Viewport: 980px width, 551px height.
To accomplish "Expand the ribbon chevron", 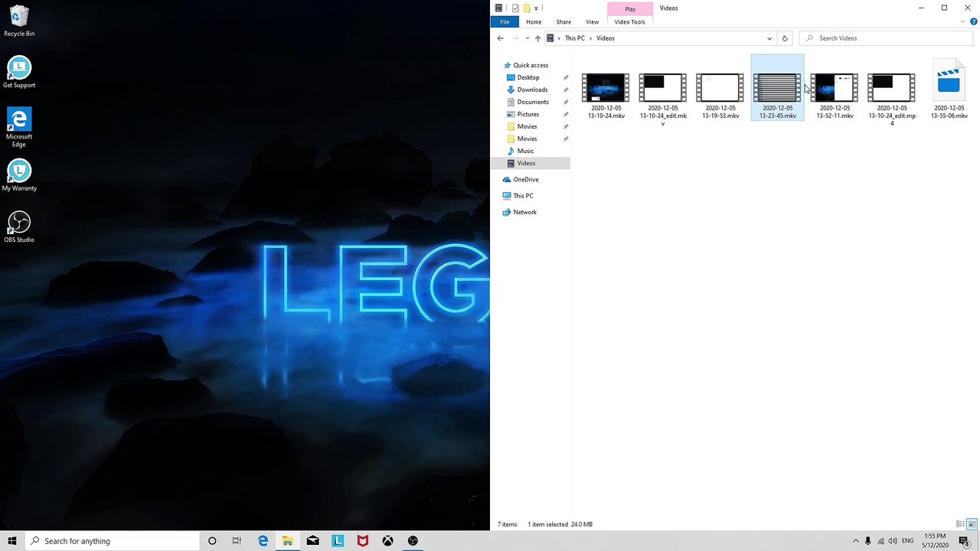I will point(963,21).
